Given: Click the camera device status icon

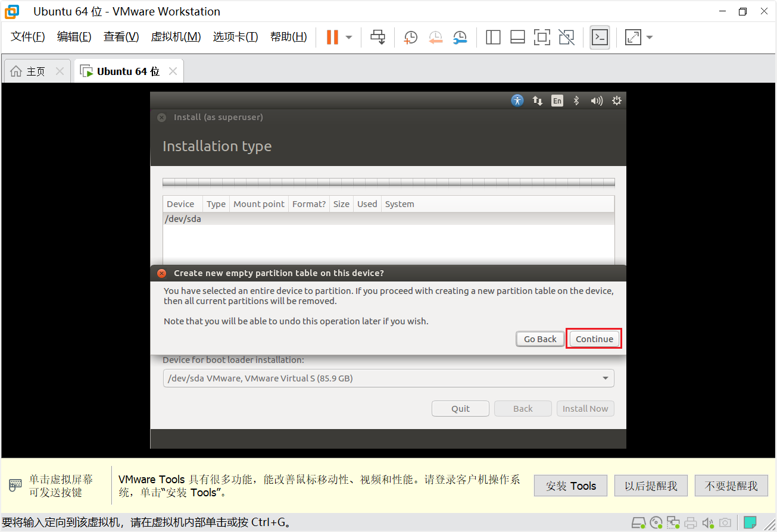Looking at the screenshot, I should point(725,523).
